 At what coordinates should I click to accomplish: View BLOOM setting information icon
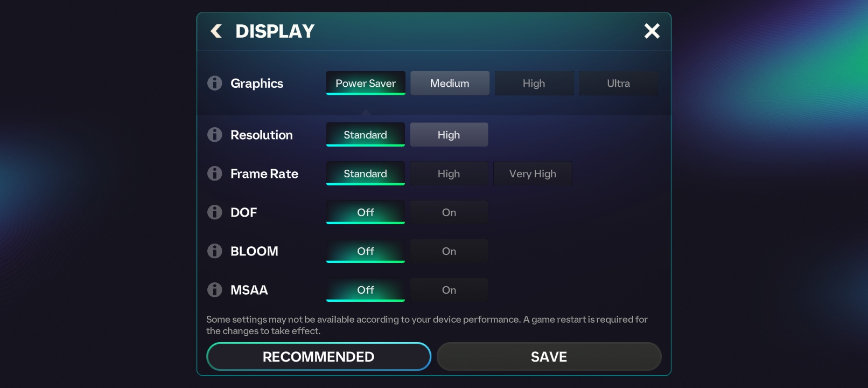pos(215,251)
